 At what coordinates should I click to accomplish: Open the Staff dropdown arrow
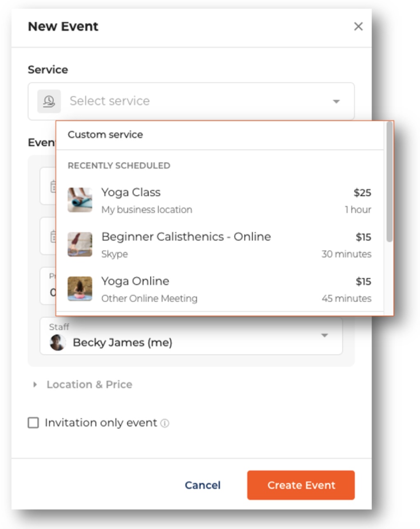(x=324, y=336)
